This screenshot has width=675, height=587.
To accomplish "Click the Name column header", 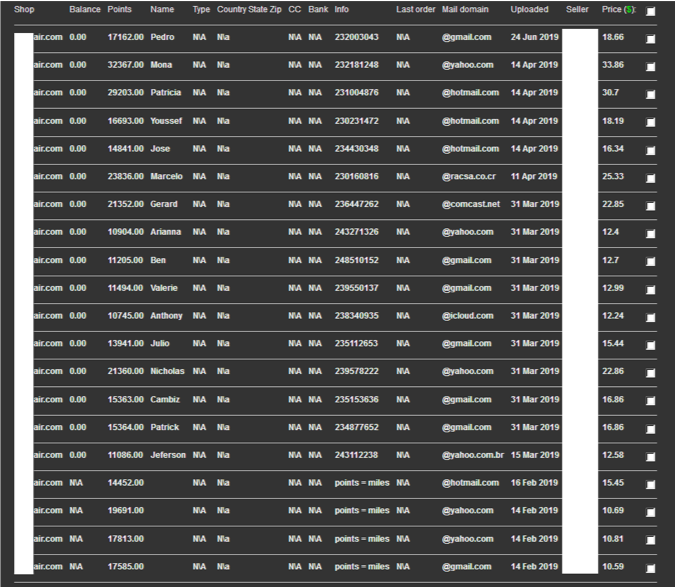I will coord(162,9).
